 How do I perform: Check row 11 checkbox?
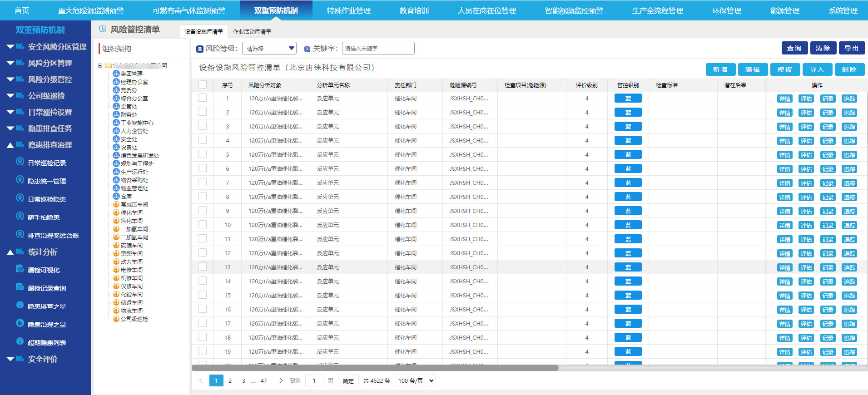(203, 238)
